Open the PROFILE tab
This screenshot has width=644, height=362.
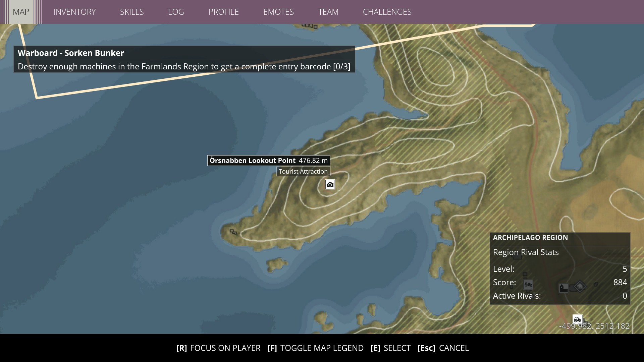[x=223, y=12]
